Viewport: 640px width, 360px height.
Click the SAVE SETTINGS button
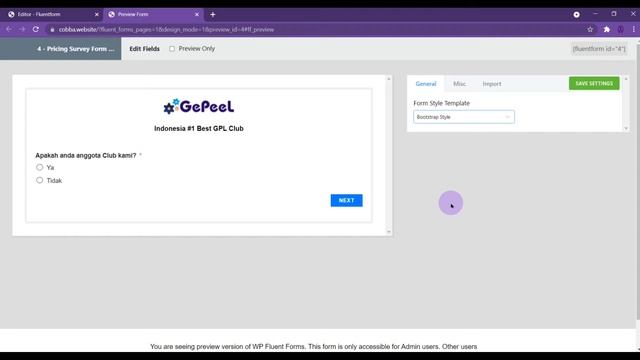click(x=594, y=83)
